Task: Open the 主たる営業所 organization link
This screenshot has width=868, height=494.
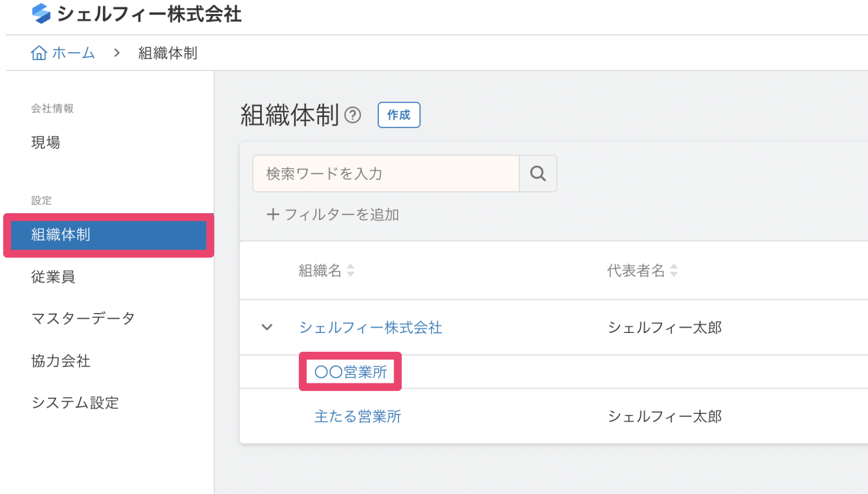Action: tap(357, 417)
